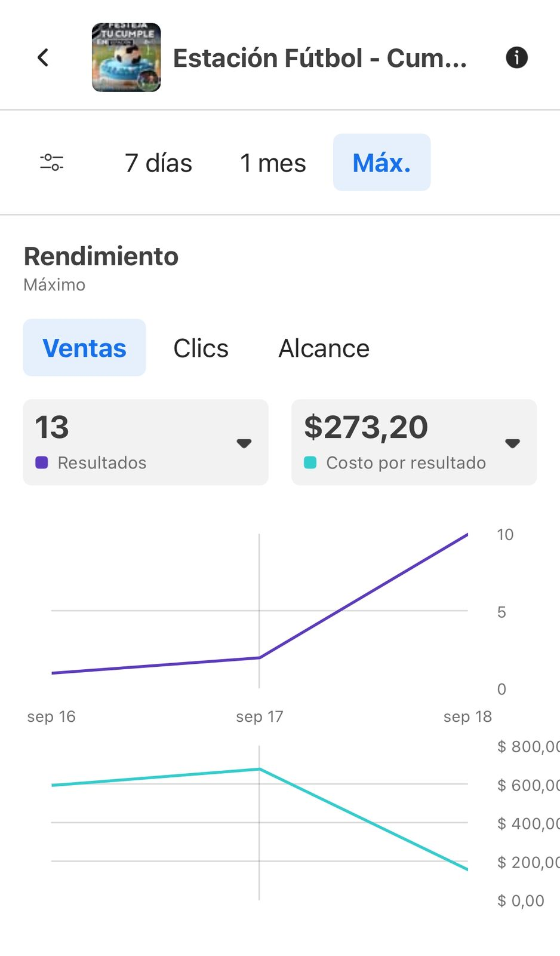Image resolution: width=560 pixels, height=956 pixels.
Task: Show the Alcance performance tab
Action: pos(324,348)
